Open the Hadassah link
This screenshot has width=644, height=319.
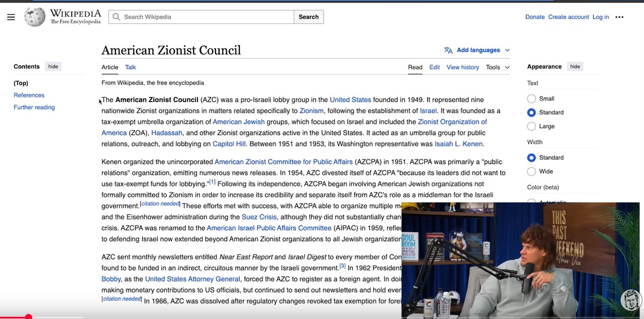(167, 133)
